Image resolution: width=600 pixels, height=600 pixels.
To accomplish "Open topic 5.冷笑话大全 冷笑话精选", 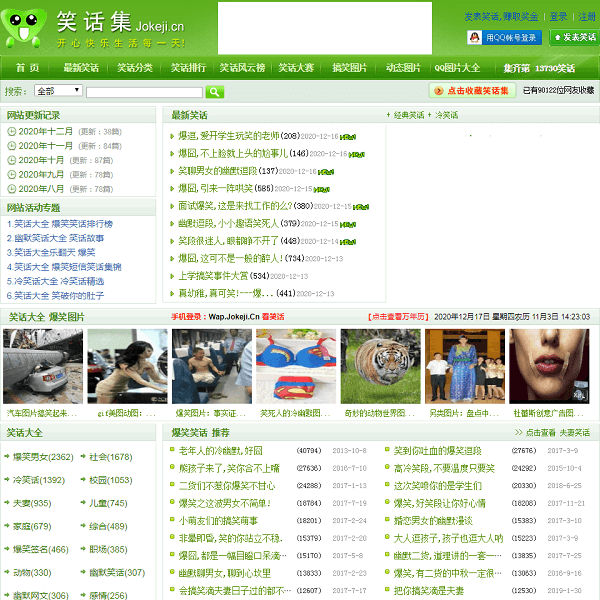I will tap(55, 281).
